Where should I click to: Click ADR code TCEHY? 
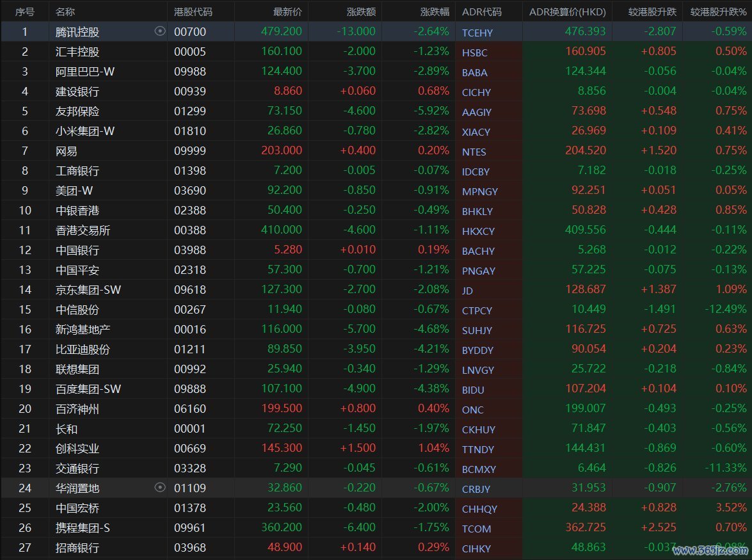coord(477,33)
